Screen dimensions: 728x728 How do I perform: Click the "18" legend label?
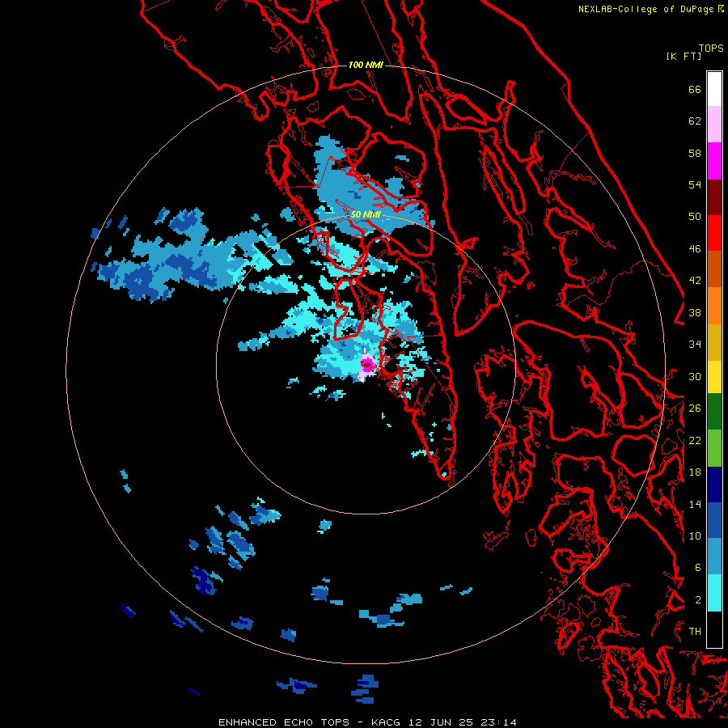695,472
